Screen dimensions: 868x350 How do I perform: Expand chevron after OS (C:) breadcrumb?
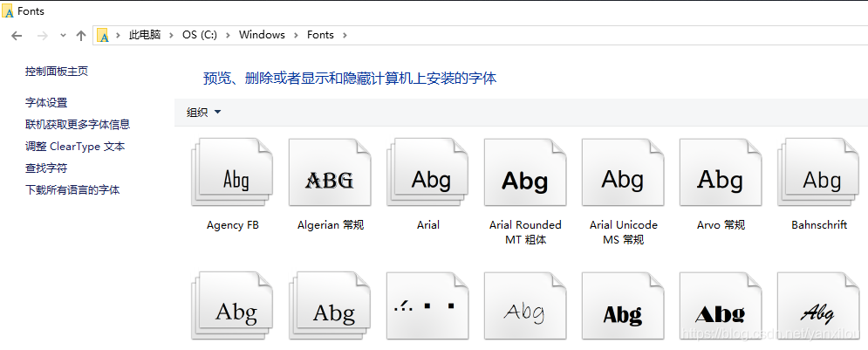228,36
